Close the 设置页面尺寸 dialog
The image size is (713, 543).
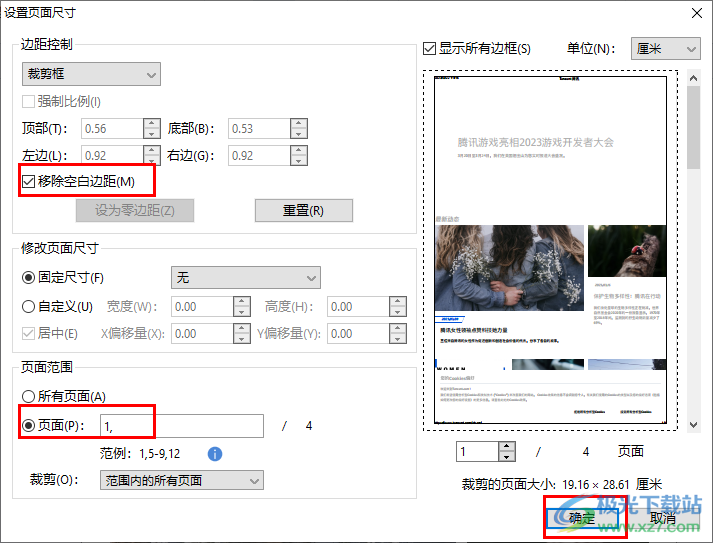pos(697,13)
